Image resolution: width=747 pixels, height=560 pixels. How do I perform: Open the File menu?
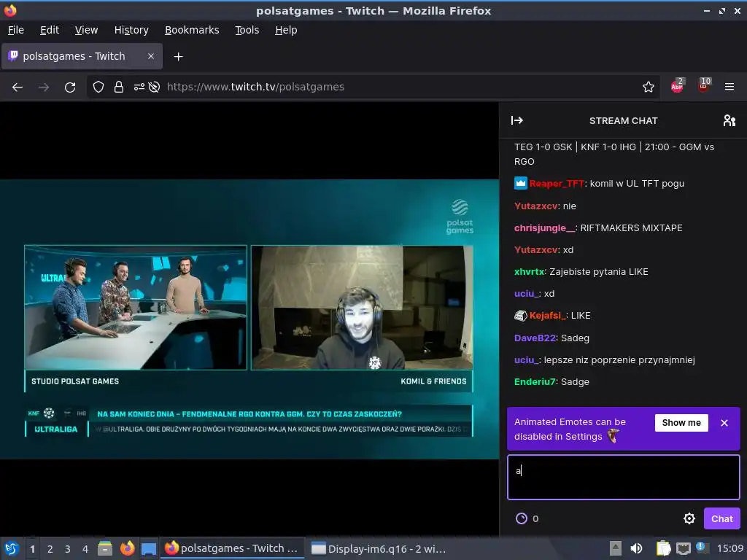(x=16, y=30)
